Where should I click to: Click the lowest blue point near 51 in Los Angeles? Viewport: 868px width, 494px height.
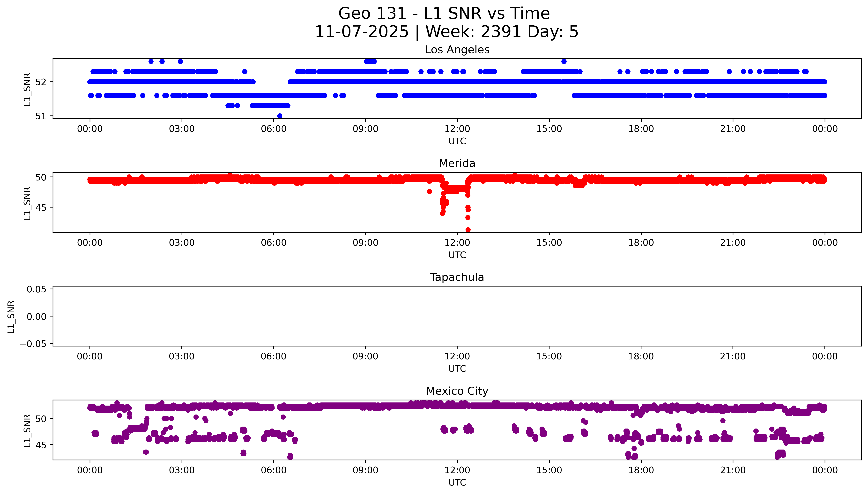[x=280, y=116]
